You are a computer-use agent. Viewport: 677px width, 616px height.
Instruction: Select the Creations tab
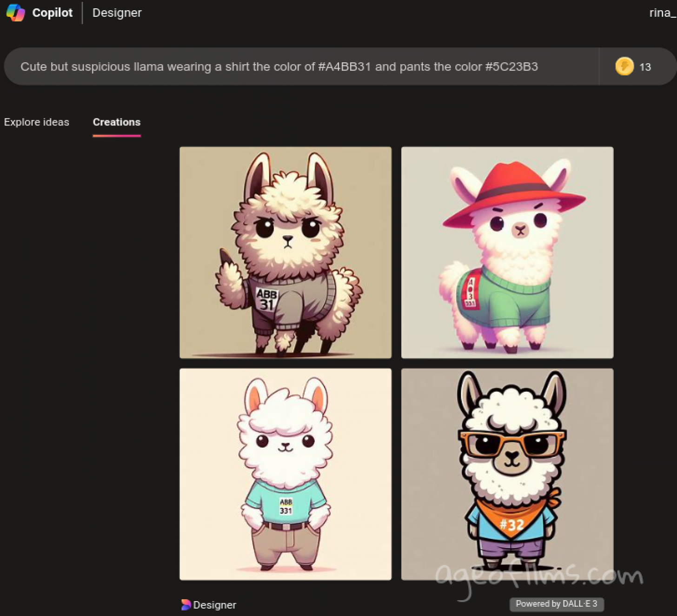116,122
